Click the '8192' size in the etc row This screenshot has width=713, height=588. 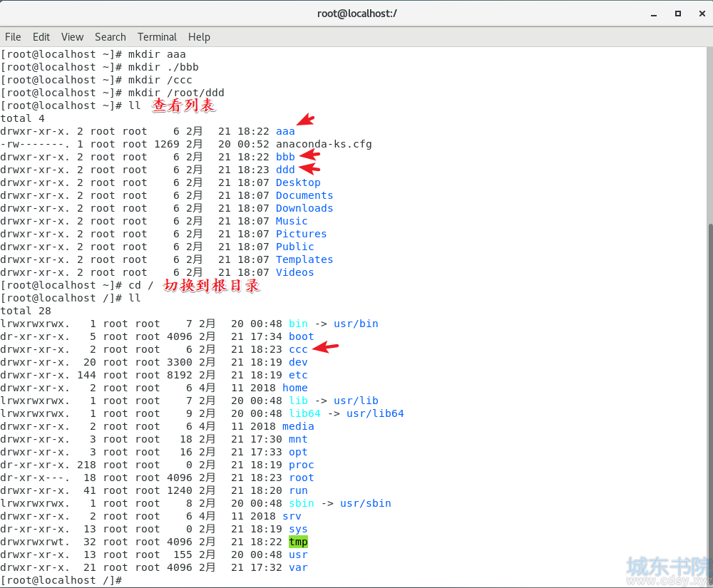click(179, 375)
